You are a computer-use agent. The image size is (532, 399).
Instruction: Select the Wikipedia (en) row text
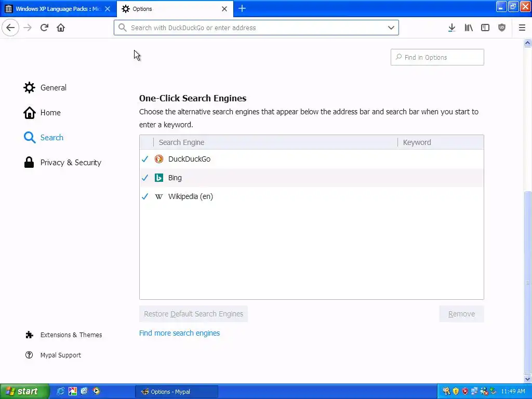[191, 196]
